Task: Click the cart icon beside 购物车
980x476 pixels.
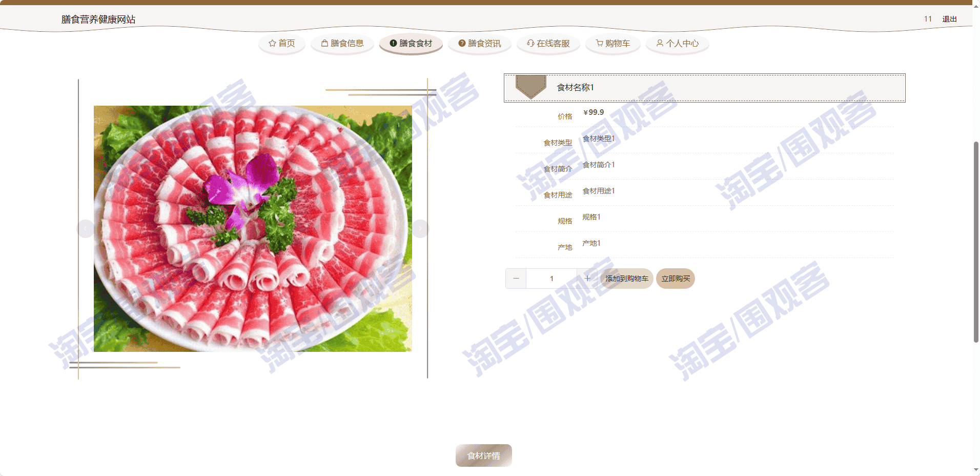Action: click(599, 44)
